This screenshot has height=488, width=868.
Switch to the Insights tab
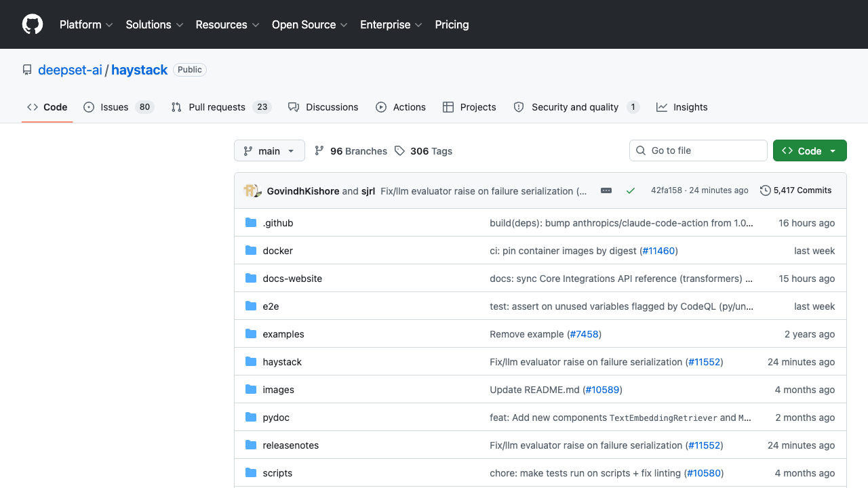point(682,107)
